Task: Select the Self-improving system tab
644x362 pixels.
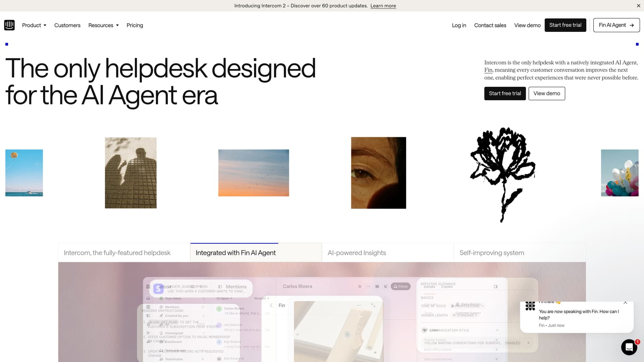Action: pyautogui.click(x=520, y=253)
